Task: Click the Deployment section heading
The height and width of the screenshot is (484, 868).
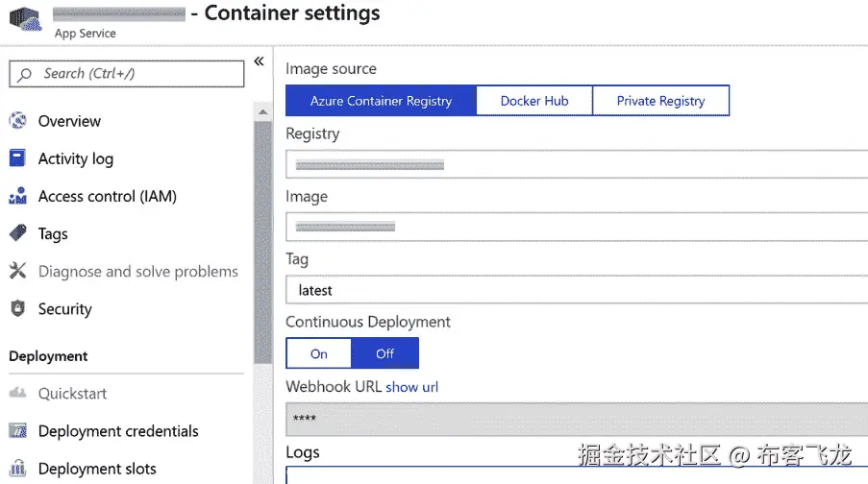Action: (48, 356)
